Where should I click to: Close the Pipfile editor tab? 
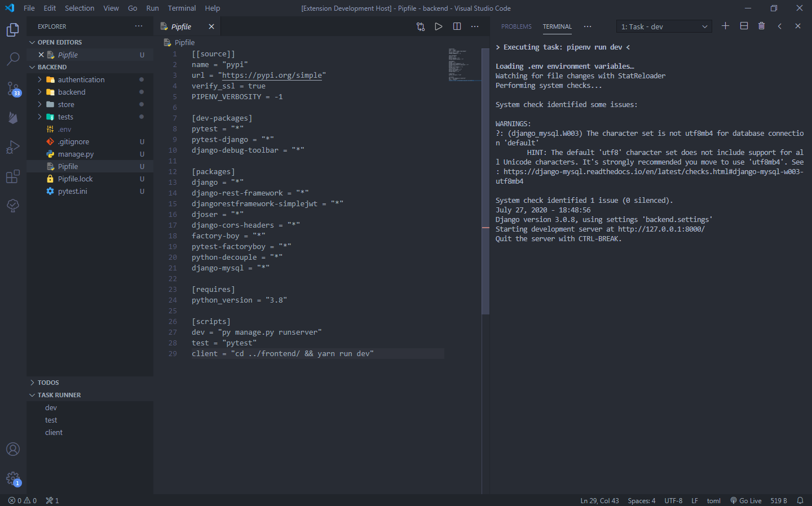click(x=211, y=26)
